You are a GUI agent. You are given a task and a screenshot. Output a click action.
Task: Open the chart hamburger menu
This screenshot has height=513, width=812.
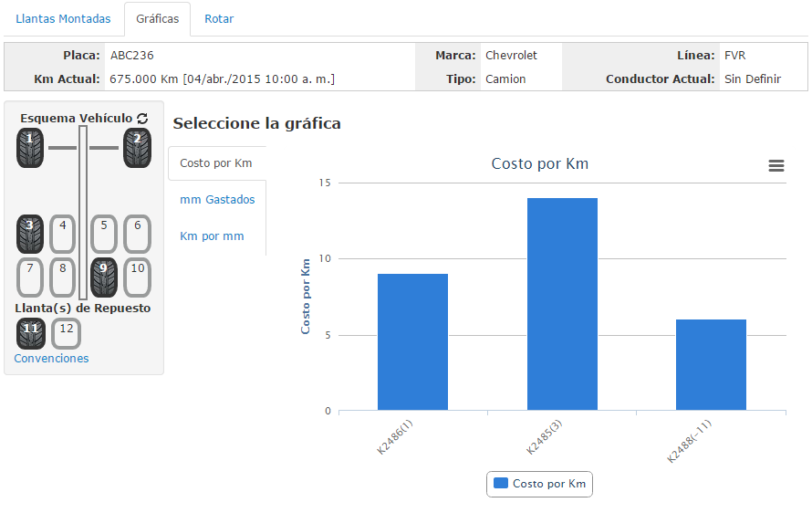[x=776, y=165]
